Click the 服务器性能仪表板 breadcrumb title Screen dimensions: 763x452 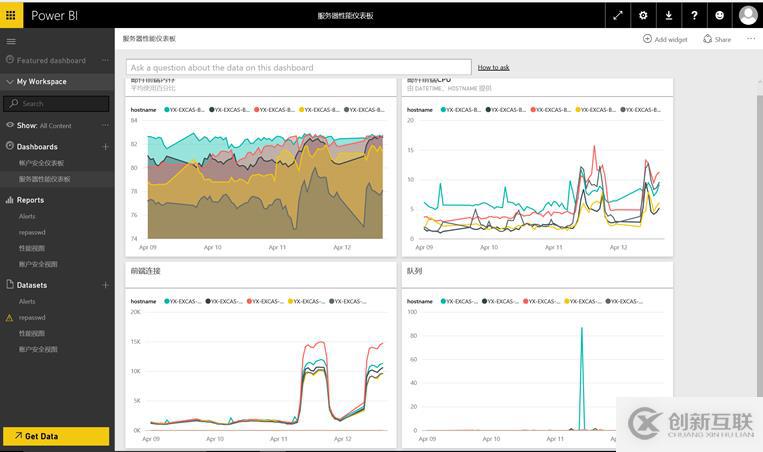[x=149, y=38]
